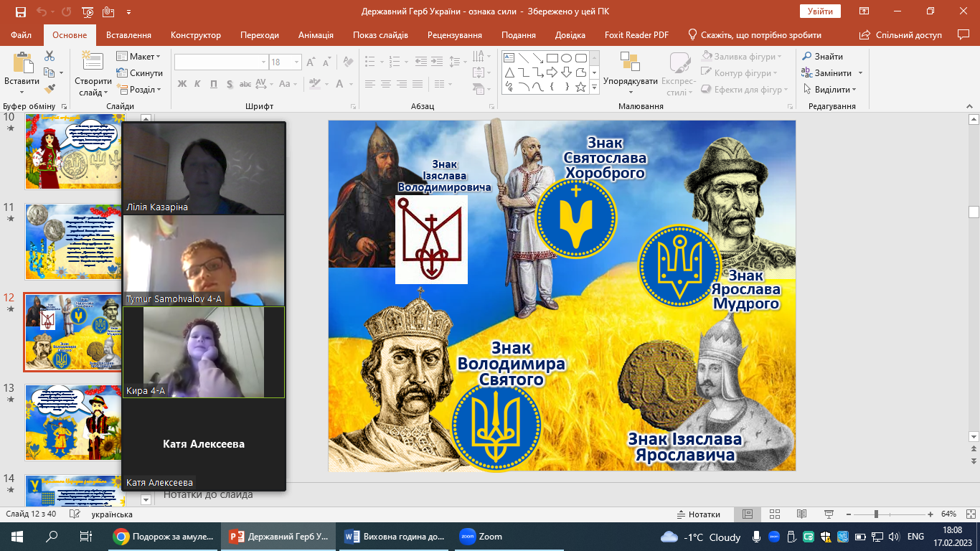Screen dimensions: 980x551
Task: Switch to the Рецензування tab
Action: (455, 35)
